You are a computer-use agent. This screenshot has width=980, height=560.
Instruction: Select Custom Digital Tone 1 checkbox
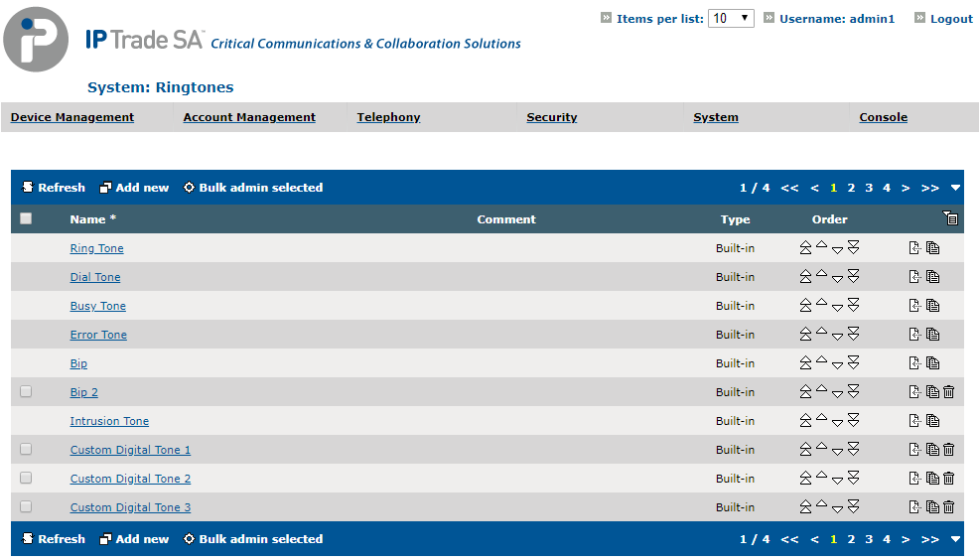26,449
